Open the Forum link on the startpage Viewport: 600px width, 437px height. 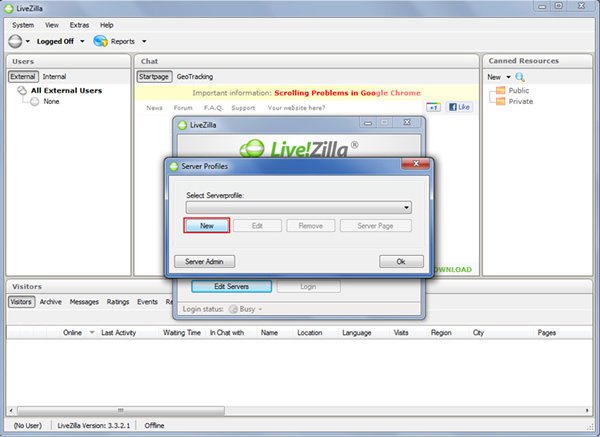tap(183, 108)
